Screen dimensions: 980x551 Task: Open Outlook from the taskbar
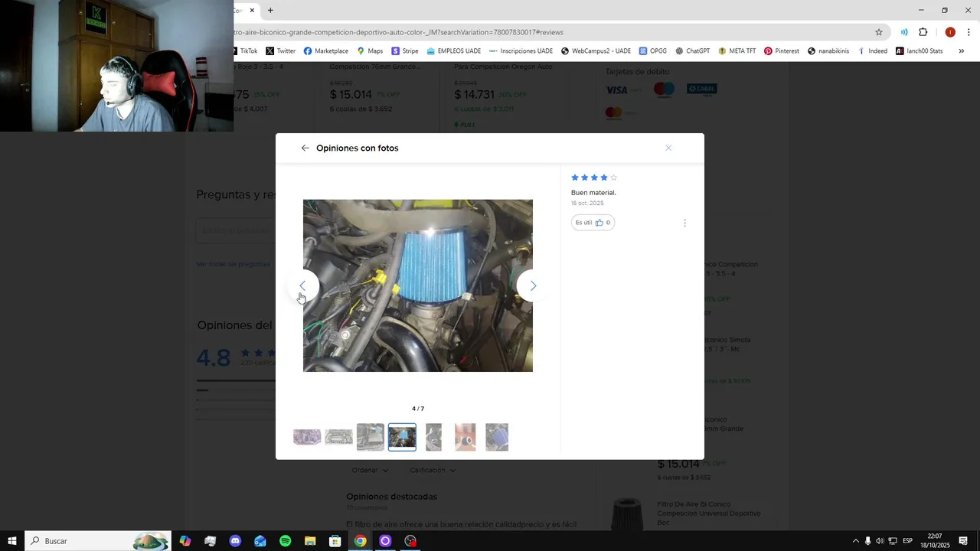[x=260, y=541]
